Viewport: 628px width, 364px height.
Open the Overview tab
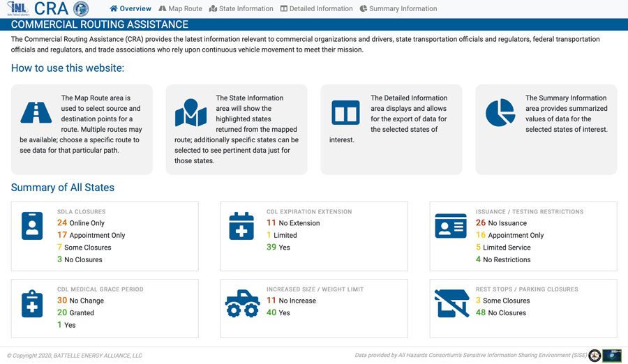130,9
